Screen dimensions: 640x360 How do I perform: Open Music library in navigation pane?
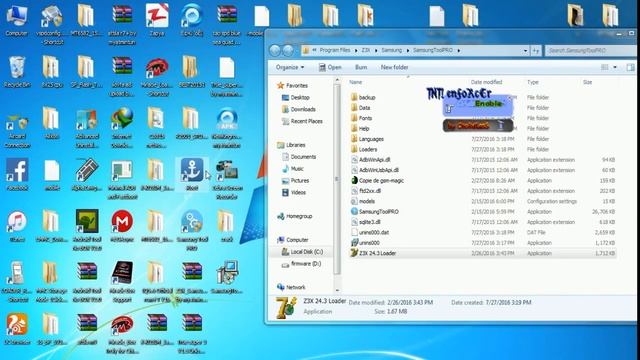(x=293, y=169)
